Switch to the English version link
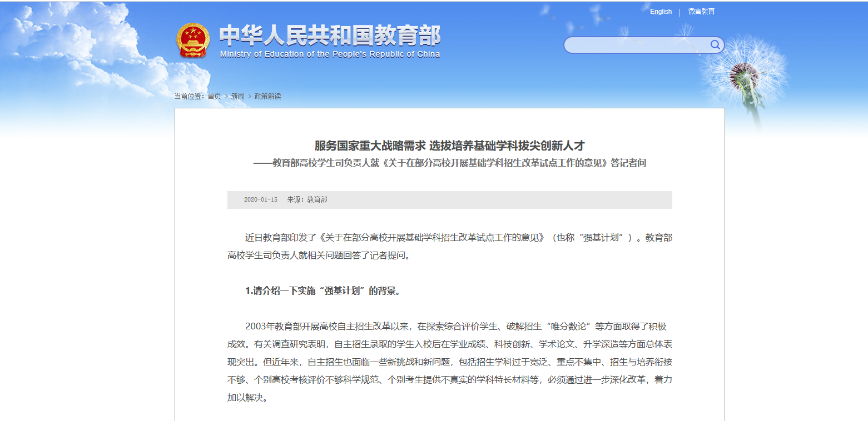This screenshot has width=868, height=421. [661, 12]
